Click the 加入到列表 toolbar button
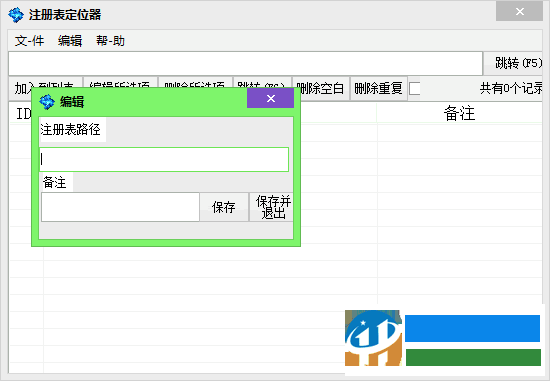 pyautogui.click(x=45, y=83)
